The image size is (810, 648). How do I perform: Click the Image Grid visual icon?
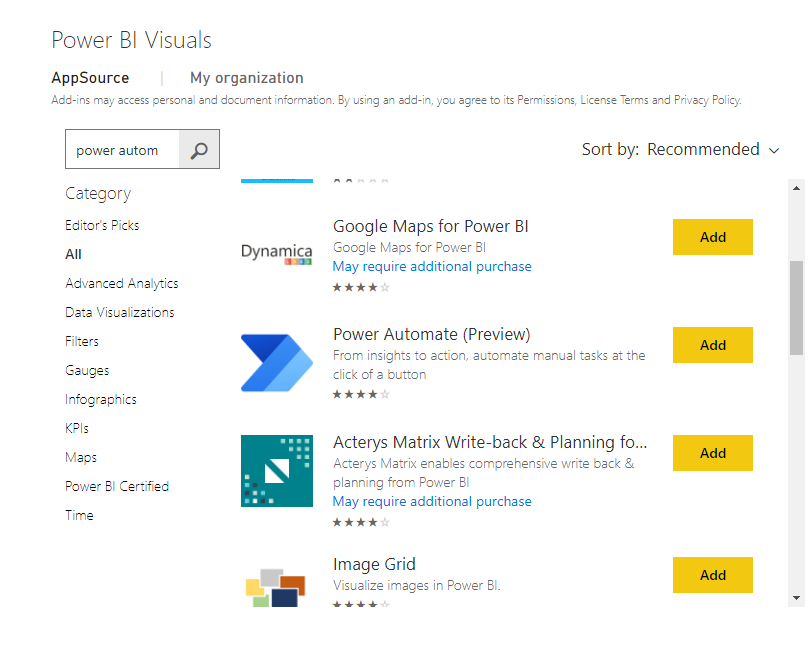click(276, 586)
